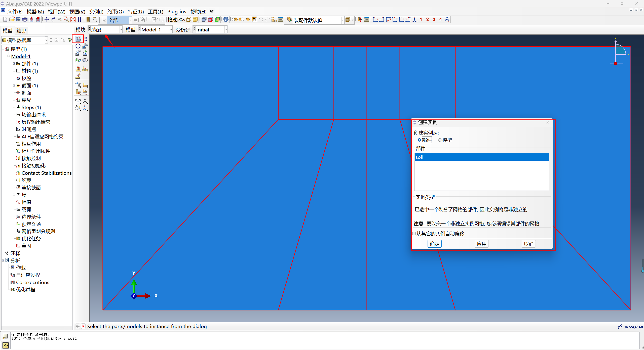The height and width of the screenshot is (350, 644).
Task: Select 作业 under 分析
Action: pyautogui.click(x=21, y=268)
